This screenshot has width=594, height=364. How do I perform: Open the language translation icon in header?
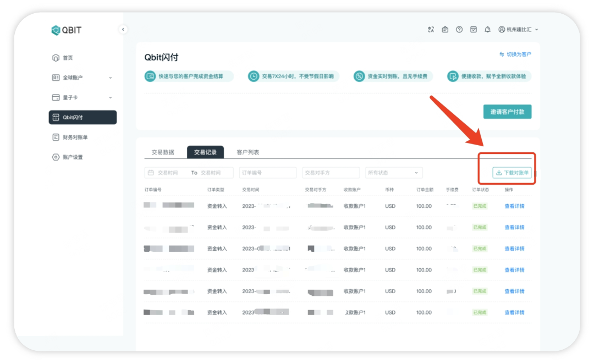[x=431, y=30]
